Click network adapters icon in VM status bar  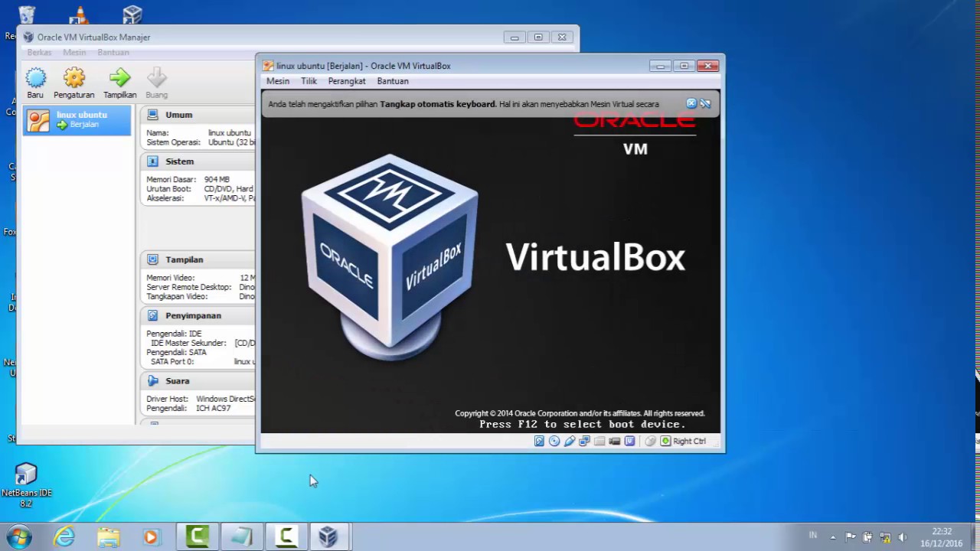tap(584, 441)
